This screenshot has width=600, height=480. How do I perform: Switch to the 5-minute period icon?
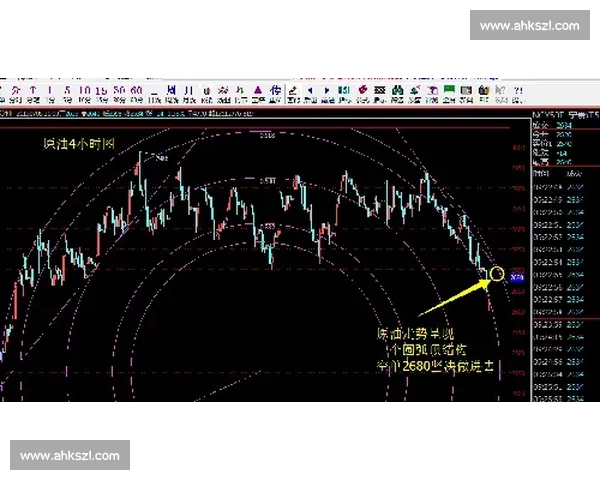tap(67, 94)
